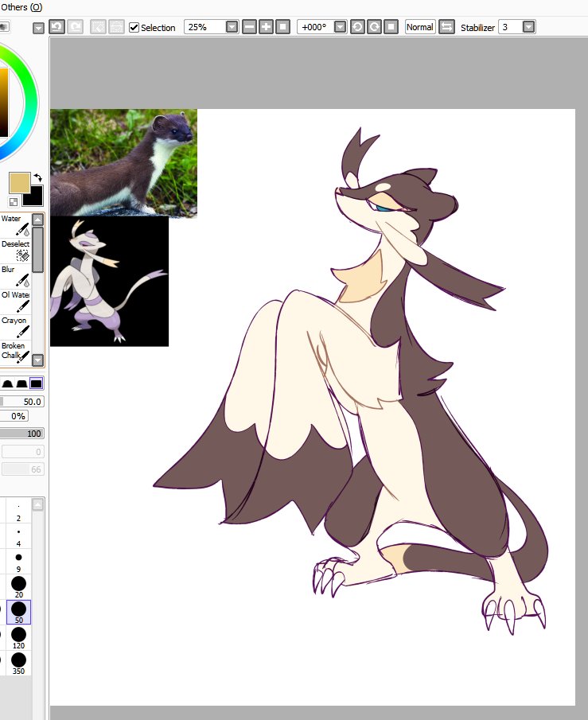The height and width of the screenshot is (720, 588).
Task: Select the Water brush tool
Action: [x=16, y=225]
